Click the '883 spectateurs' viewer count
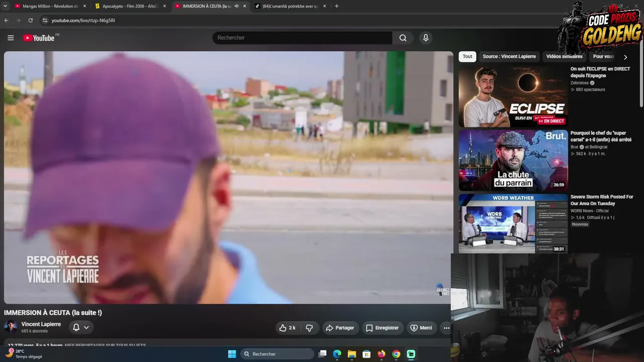This screenshot has height=362, width=644. click(591, 89)
